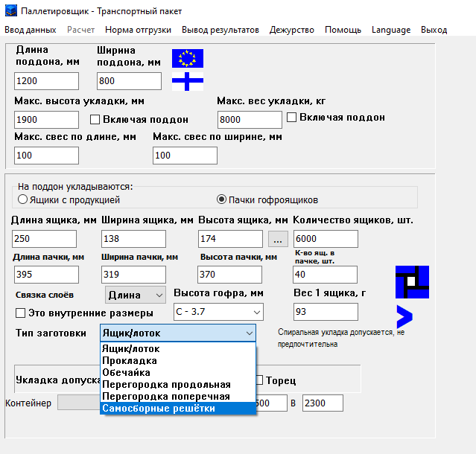Toggle 'Включая поддон' checkbox for max height
This screenshot has height=454, width=476.
pos(95,120)
